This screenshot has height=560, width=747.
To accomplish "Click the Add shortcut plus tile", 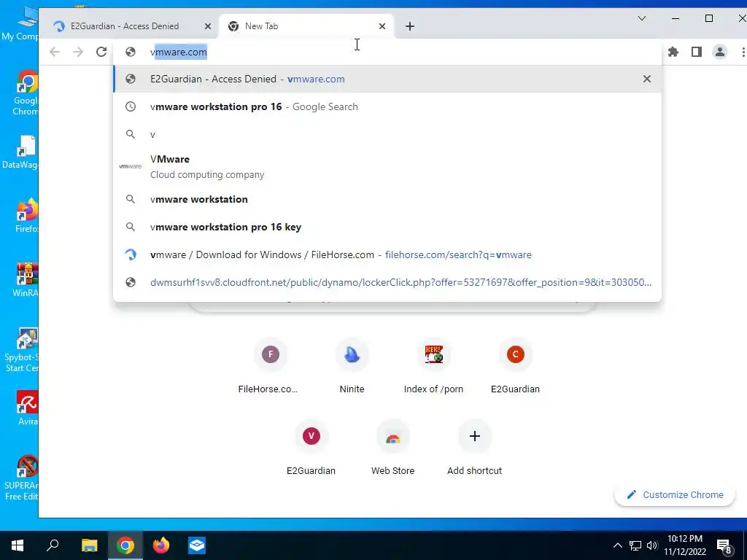I will coord(474,448).
